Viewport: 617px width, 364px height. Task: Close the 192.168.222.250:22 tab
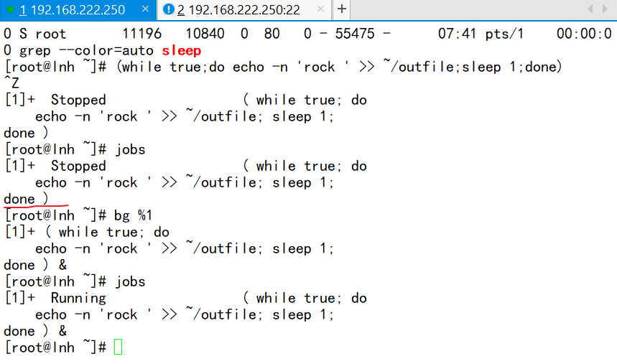coord(319,10)
